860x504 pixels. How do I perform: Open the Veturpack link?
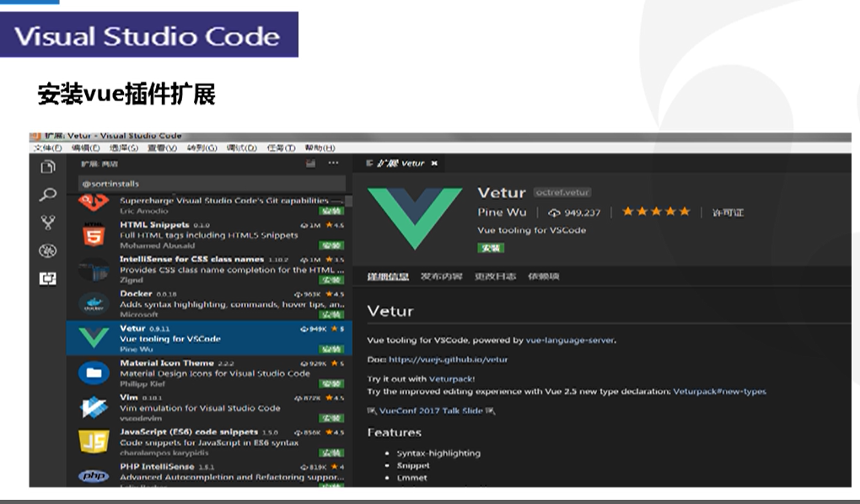tap(450, 379)
